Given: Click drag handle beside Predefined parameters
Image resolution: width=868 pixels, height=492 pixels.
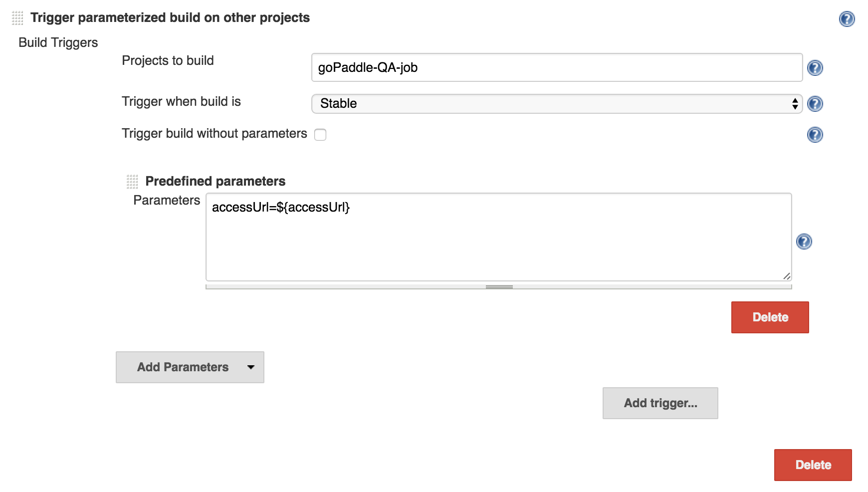Looking at the screenshot, I should click(132, 181).
